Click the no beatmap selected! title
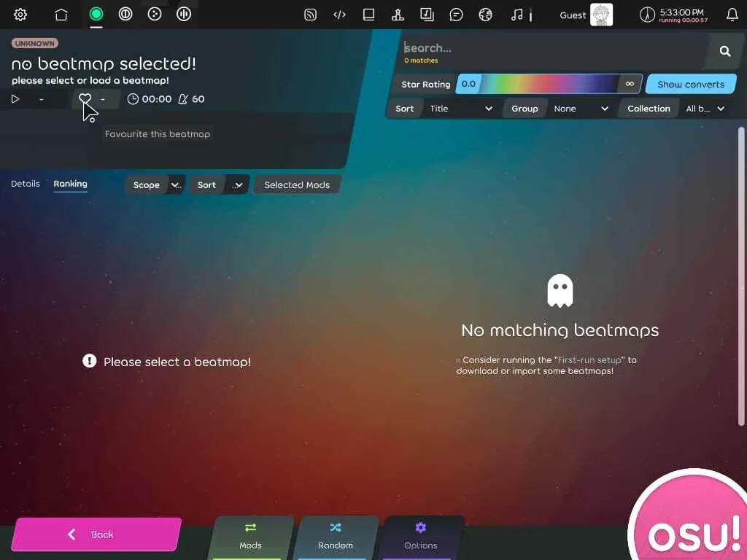Image resolution: width=747 pixels, height=560 pixels. tap(104, 63)
